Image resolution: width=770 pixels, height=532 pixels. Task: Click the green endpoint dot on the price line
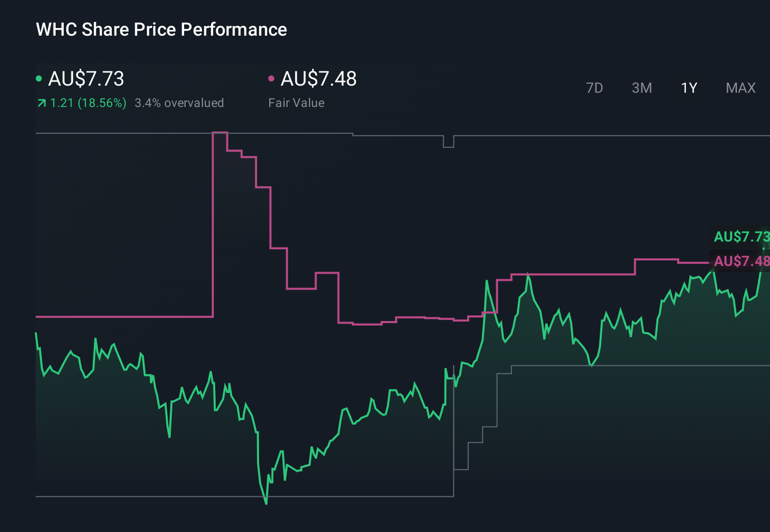tap(763, 249)
